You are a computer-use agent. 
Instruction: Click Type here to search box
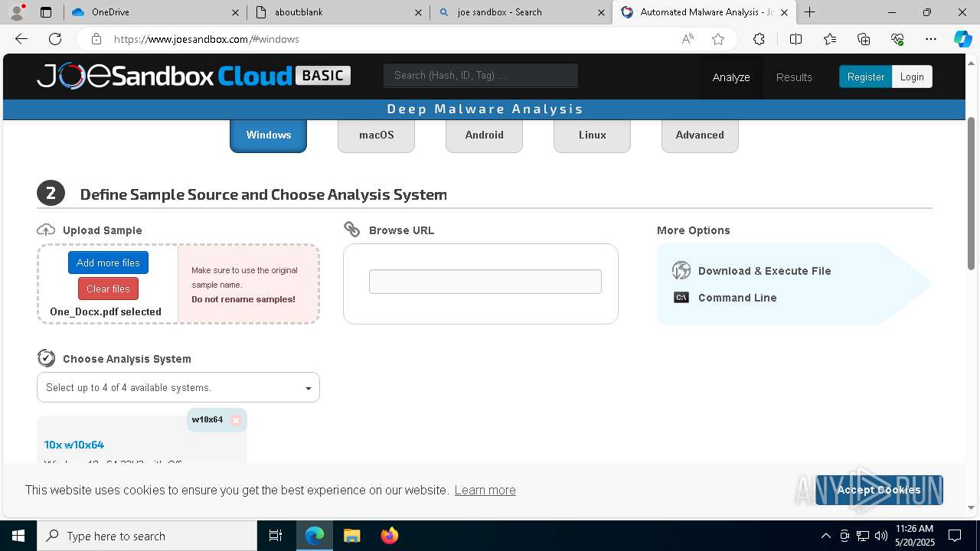coord(147,536)
